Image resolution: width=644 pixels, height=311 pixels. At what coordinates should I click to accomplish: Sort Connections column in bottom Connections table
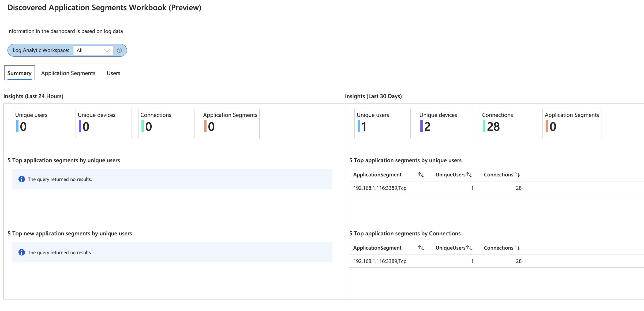(x=517, y=248)
